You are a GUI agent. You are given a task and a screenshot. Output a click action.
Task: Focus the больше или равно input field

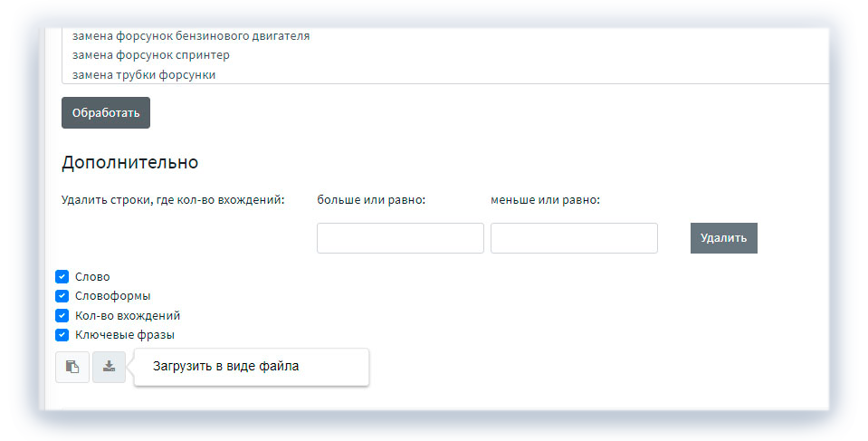(x=400, y=238)
